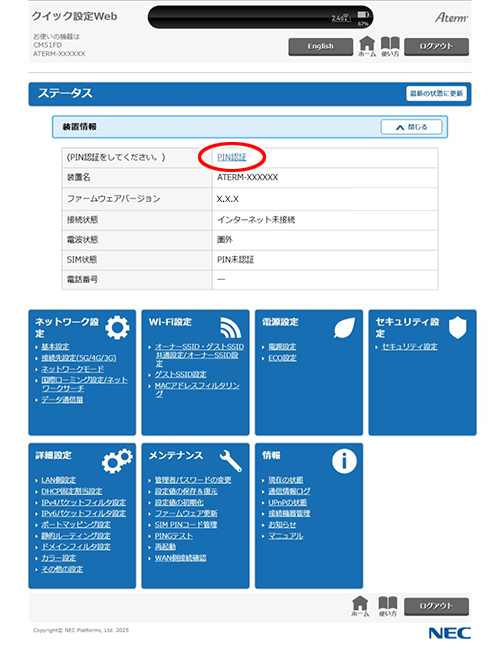Open LAN側設定 link
500x663 pixels.
[59, 480]
